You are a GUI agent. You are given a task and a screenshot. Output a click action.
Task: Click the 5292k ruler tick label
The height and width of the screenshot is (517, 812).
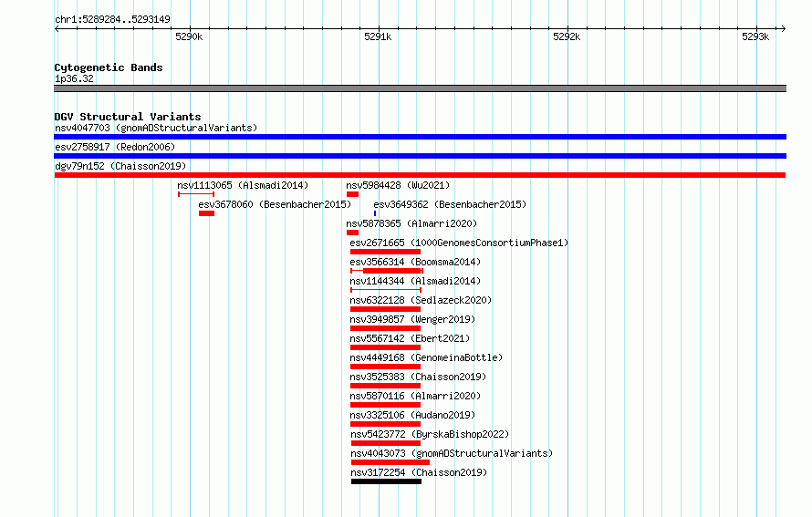567,36
